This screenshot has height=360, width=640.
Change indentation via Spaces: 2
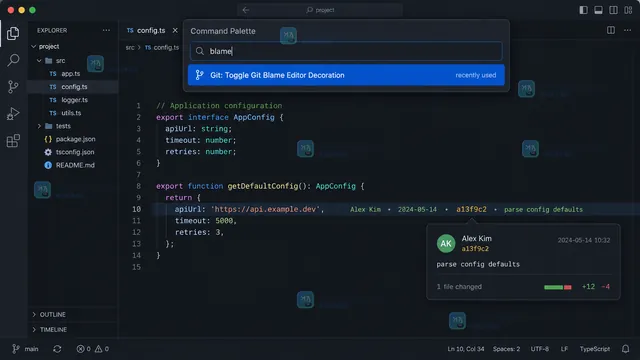pos(506,349)
